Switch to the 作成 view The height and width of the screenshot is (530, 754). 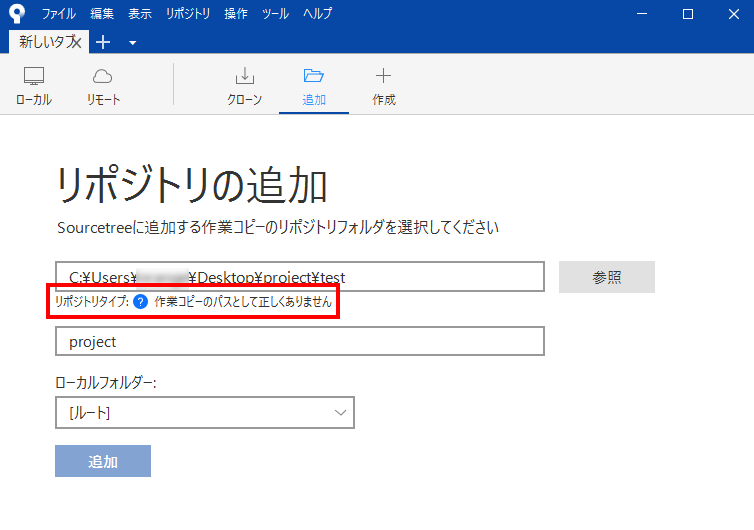[x=384, y=87]
